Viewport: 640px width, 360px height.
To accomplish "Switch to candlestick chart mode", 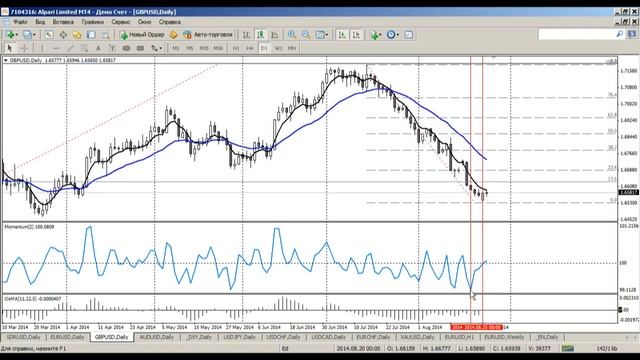I will point(260,35).
